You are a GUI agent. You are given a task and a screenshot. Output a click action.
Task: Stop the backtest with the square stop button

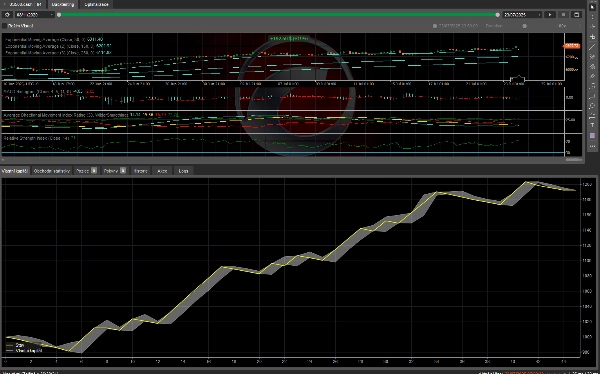point(563,15)
